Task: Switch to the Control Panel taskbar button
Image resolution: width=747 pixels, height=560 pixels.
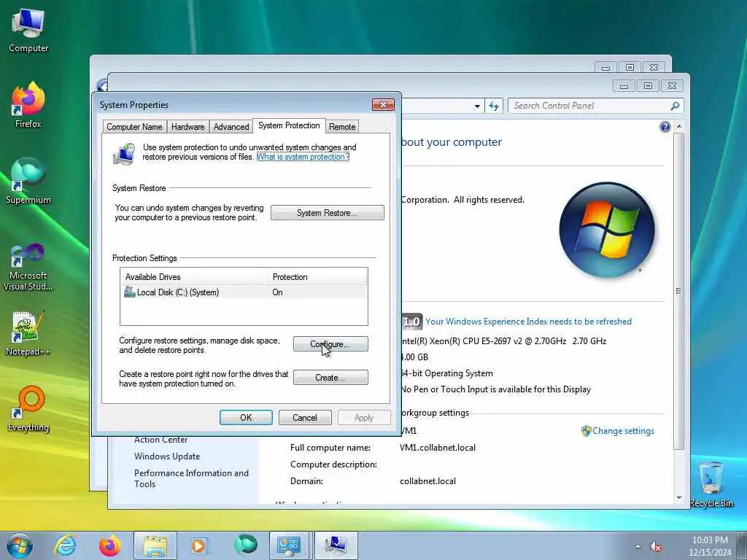Action: (x=289, y=545)
